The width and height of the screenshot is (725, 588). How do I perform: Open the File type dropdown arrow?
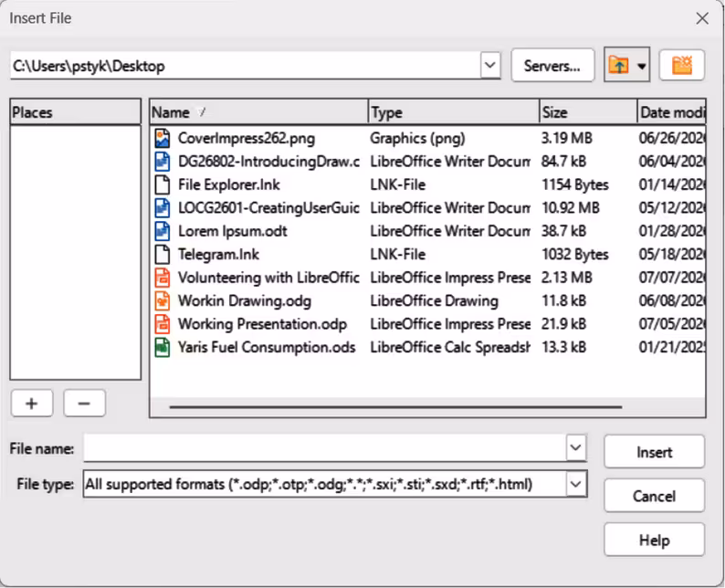(575, 484)
